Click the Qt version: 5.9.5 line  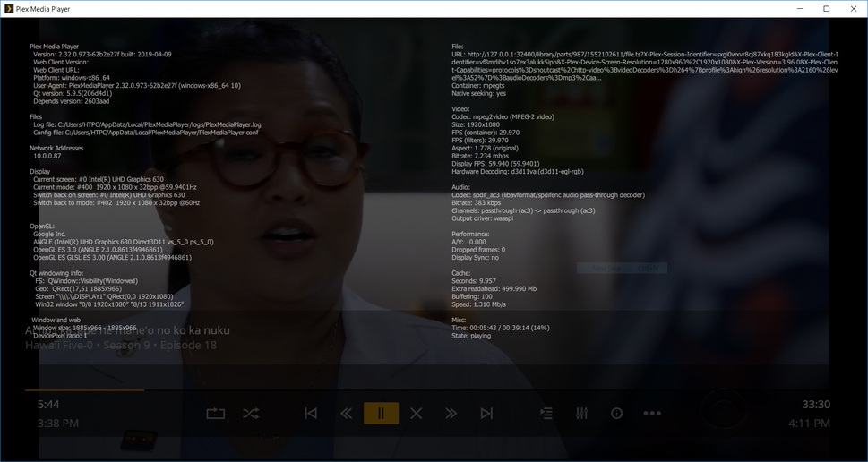tap(73, 93)
